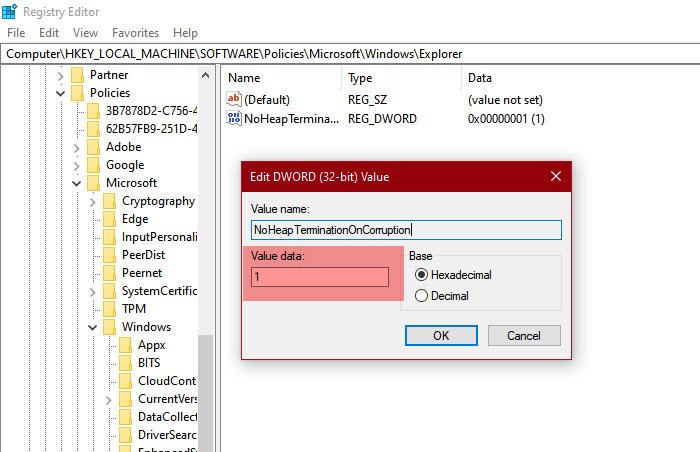Viewport: 700px width, 452px height.
Task: Click into the Value data field
Action: (x=320, y=277)
